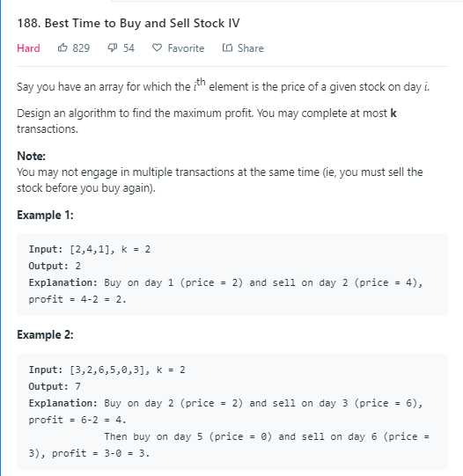Click the thumbs-down dislike icon

(112, 48)
